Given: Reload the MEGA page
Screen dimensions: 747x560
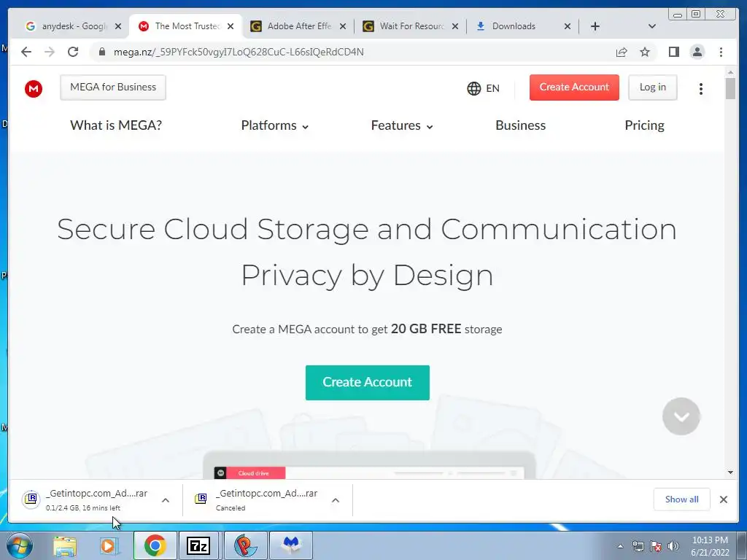Looking at the screenshot, I should (73, 52).
